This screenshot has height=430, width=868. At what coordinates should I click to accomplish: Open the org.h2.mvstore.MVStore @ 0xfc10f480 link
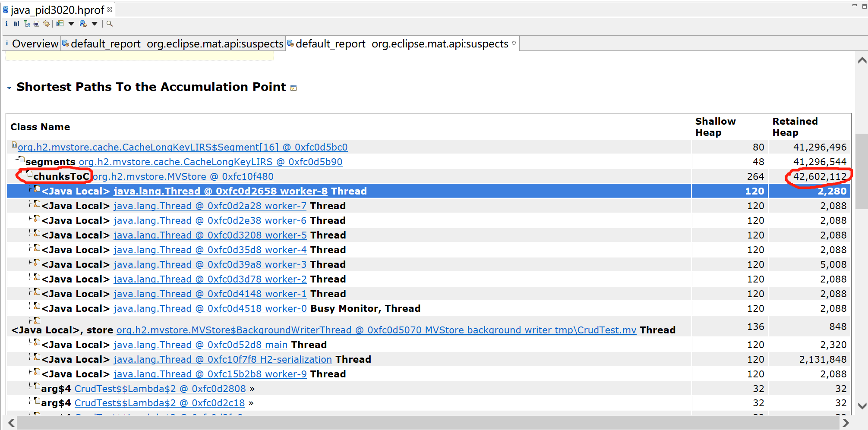click(183, 176)
